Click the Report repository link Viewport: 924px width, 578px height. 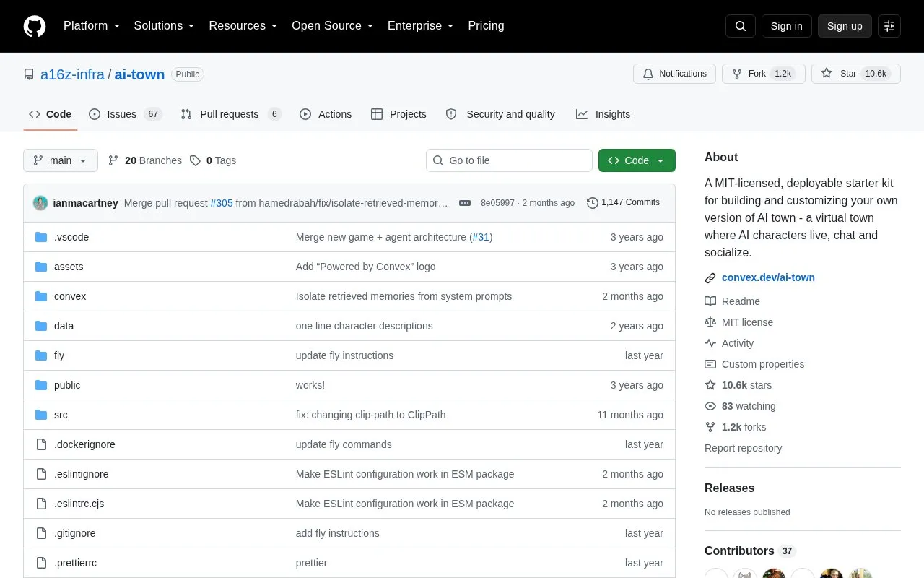point(743,448)
